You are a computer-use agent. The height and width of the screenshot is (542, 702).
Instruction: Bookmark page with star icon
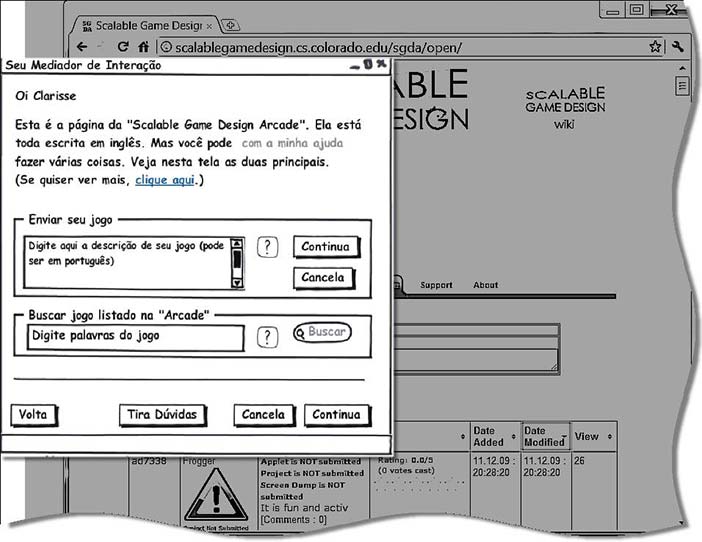(x=655, y=46)
